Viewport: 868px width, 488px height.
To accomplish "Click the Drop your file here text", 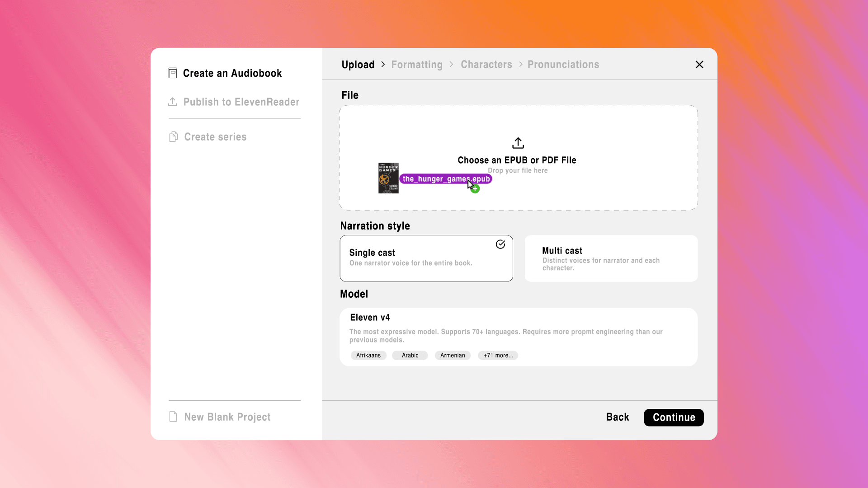I will tap(518, 171).
